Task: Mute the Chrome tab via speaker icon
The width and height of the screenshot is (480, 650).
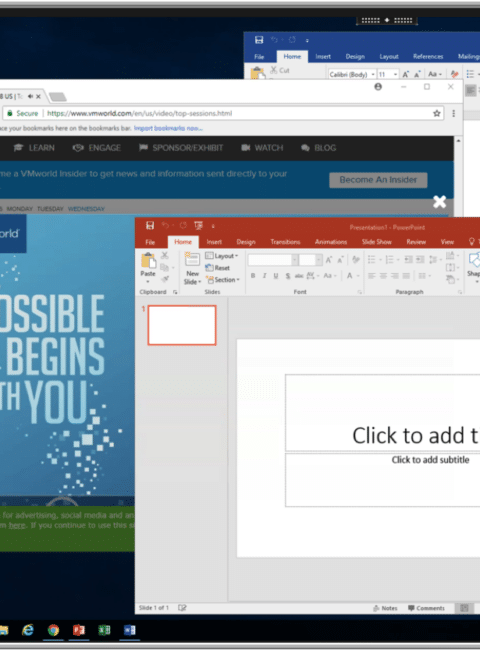Action: click(30, 96)
